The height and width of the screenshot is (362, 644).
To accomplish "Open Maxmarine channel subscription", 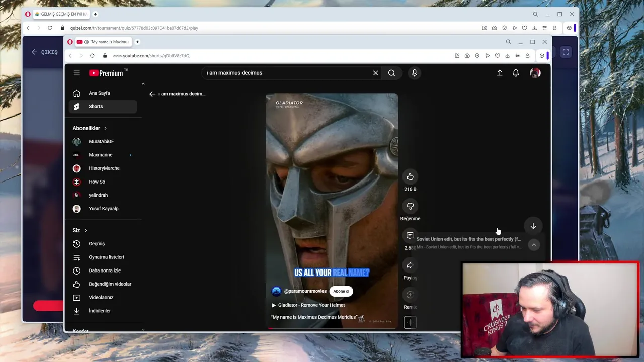I will (x=103, y=155).
